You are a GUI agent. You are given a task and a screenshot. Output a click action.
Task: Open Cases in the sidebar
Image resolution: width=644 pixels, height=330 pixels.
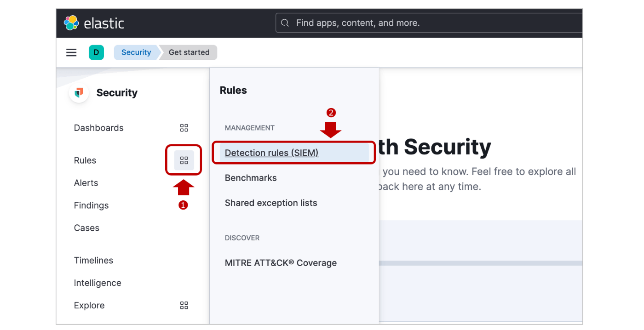86,228
